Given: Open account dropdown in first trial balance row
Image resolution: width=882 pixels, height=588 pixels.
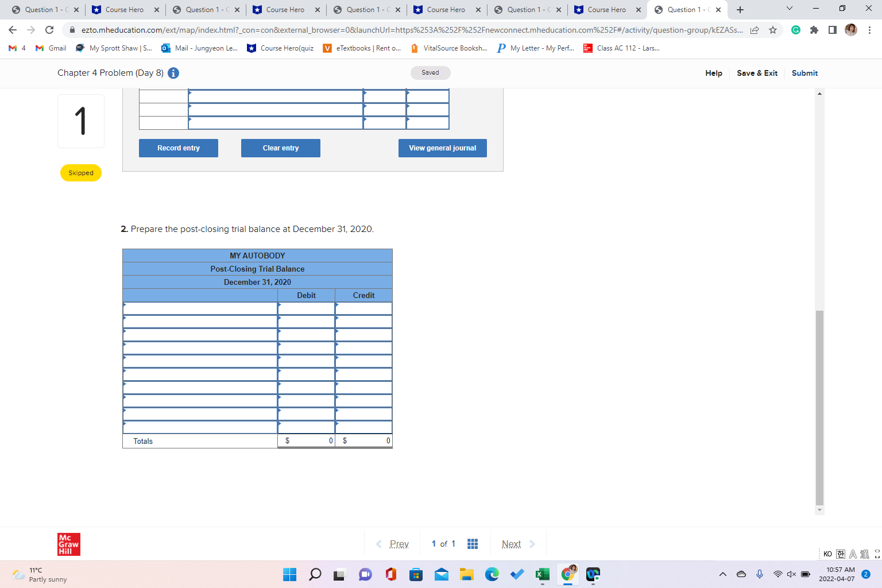Looking at the screenshot, I should pyautogui.click(x=200, y=308).
